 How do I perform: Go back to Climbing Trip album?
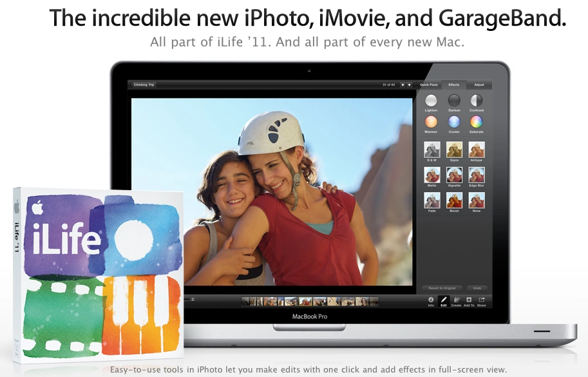tap(144, 85)
